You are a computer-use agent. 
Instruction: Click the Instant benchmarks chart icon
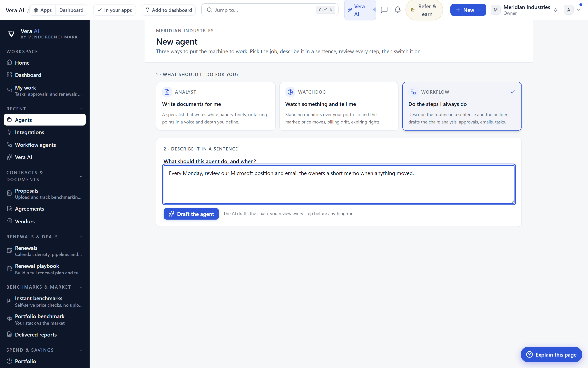(x=9, y=301)
